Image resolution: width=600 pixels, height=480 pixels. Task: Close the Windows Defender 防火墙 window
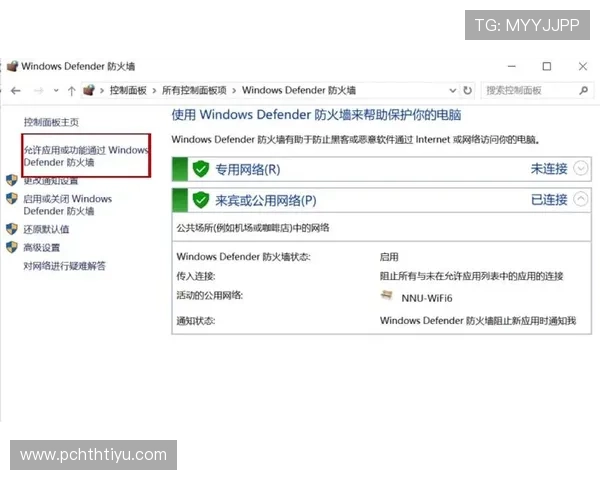(583, 66)
